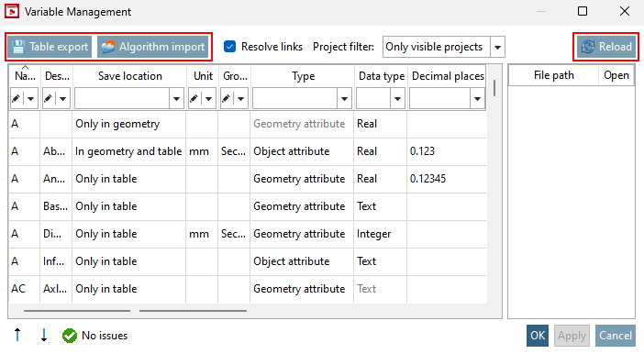Click the Table export button
The width and height of the screenshot is (644, 354).
pos(50,47)
